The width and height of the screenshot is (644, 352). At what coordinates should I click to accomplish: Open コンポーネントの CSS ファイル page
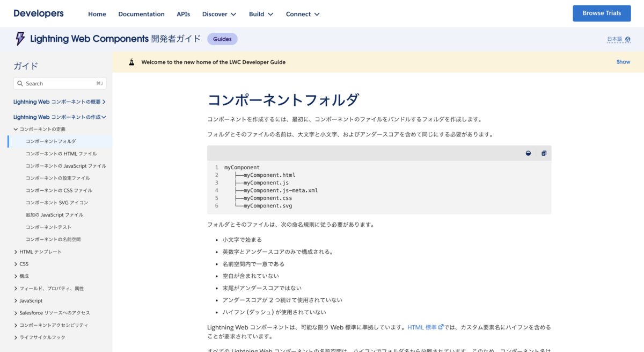point(59,190)
